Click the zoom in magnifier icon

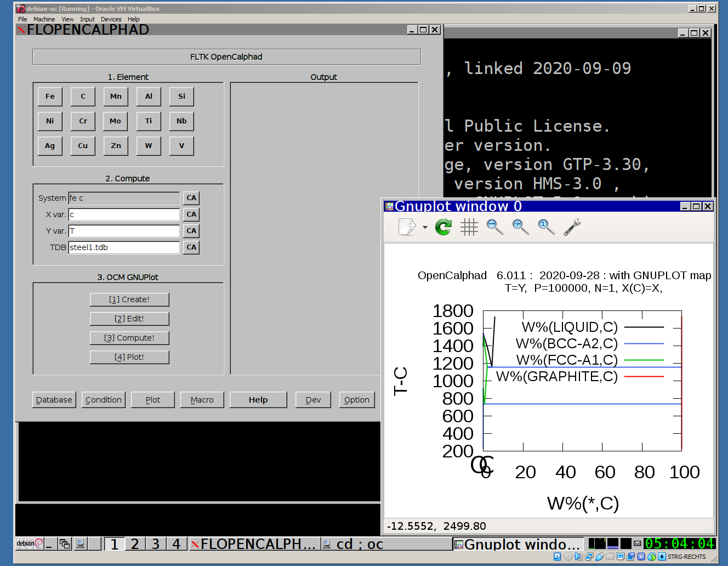[521, 227]
